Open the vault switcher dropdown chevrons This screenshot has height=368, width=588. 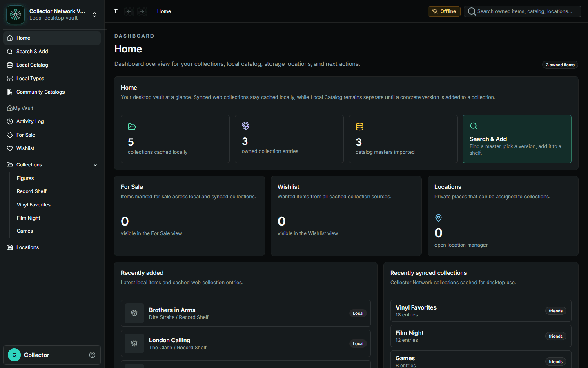point(94,15)
